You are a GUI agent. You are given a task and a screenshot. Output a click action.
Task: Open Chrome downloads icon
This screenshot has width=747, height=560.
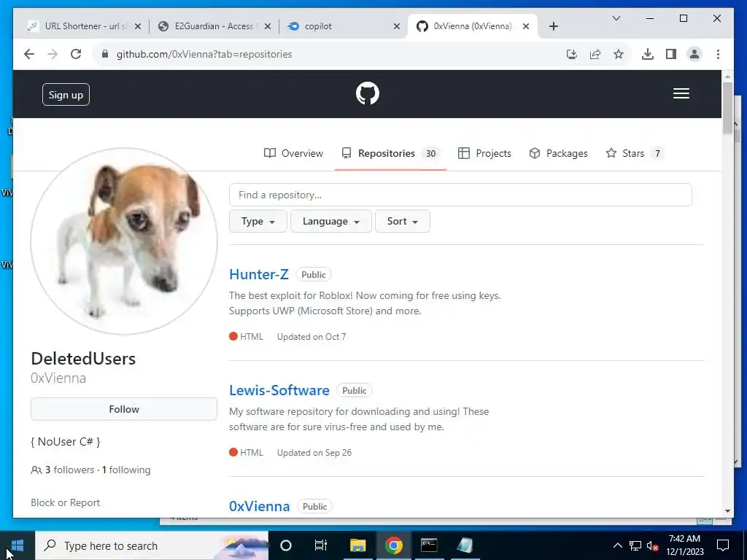pos(648,54)
